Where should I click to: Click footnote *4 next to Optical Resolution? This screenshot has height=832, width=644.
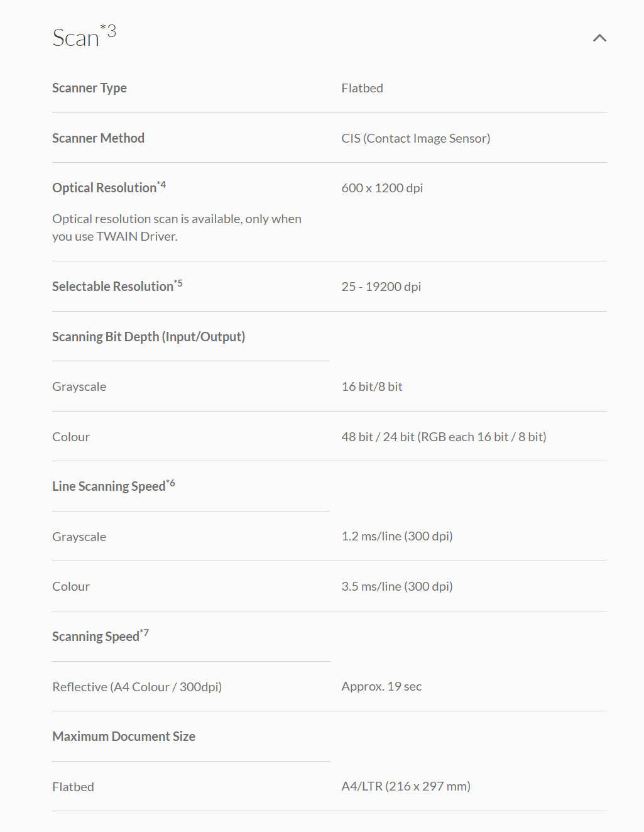pyautogui.click(x=161, y=185)
